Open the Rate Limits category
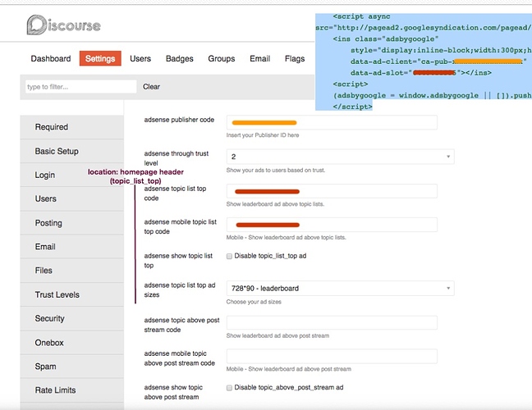The height and width of the screenshot is (410, 532). (x=72, y=390)
